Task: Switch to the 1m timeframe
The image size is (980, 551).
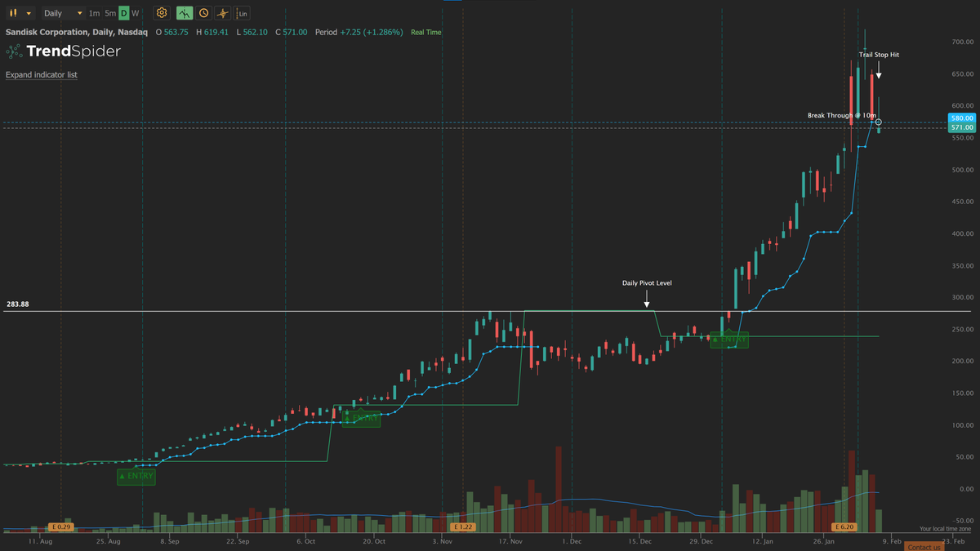Action: (x=94, y=13)
